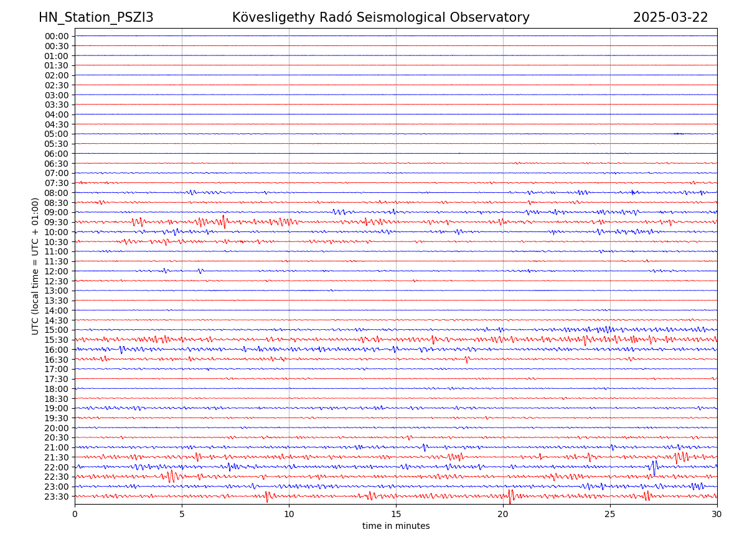Select the 05:00 trace time label
This screenshot has width=747, height=560.
(x=57, y=134)
